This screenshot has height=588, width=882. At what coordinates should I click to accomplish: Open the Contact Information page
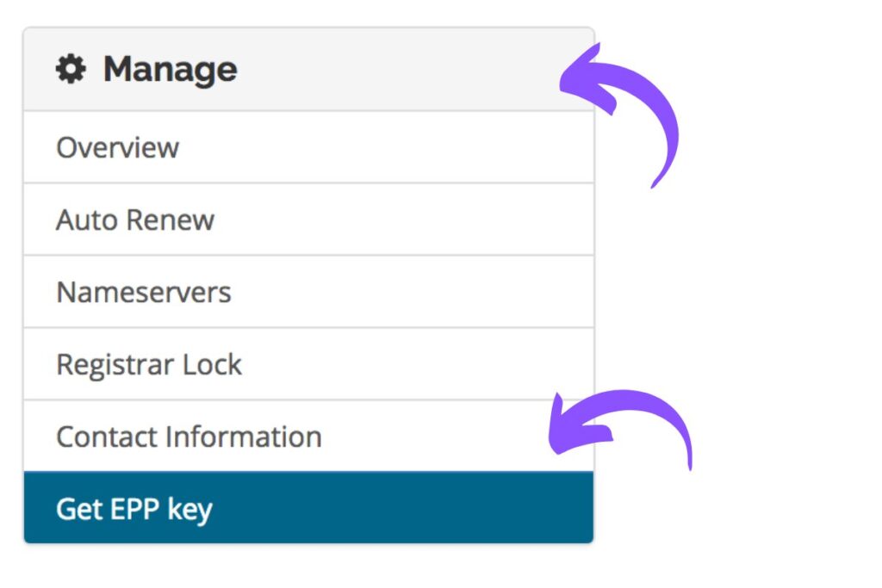(x=189, y=436)
